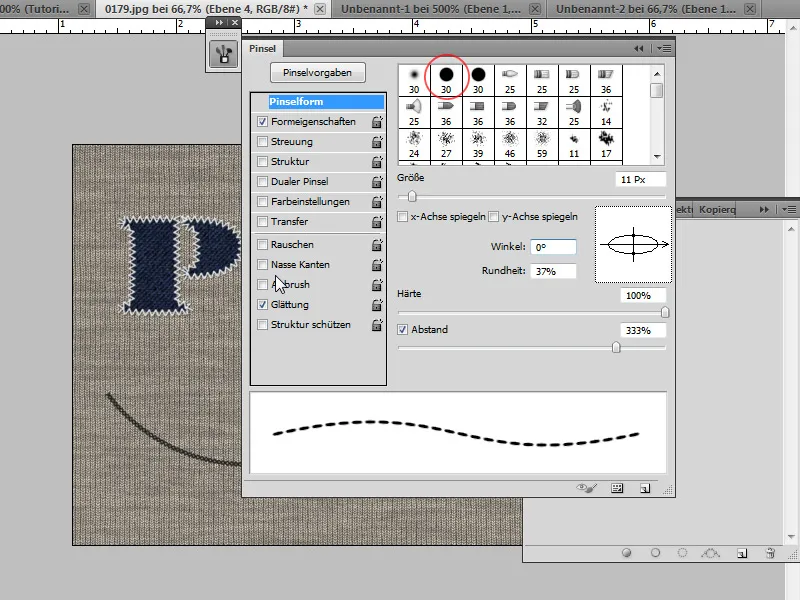
Task: Select the Pinselform section
Action: click(327, 102)
